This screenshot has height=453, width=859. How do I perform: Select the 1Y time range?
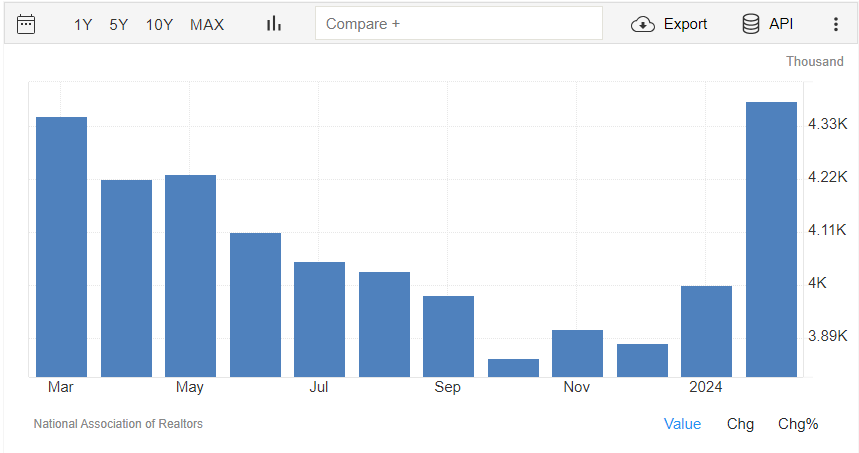pyautogui.click(x=83, y=25)
